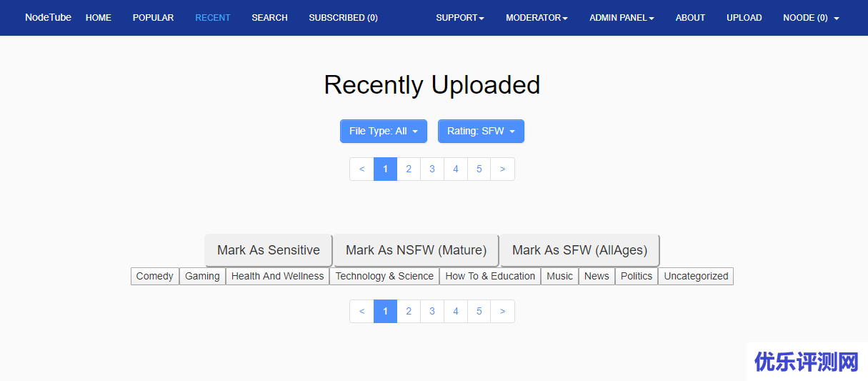Go to page 3 in bottom pagination
Image resolution: width=868 pixels, height=381 pixels.
click(432, 312)
